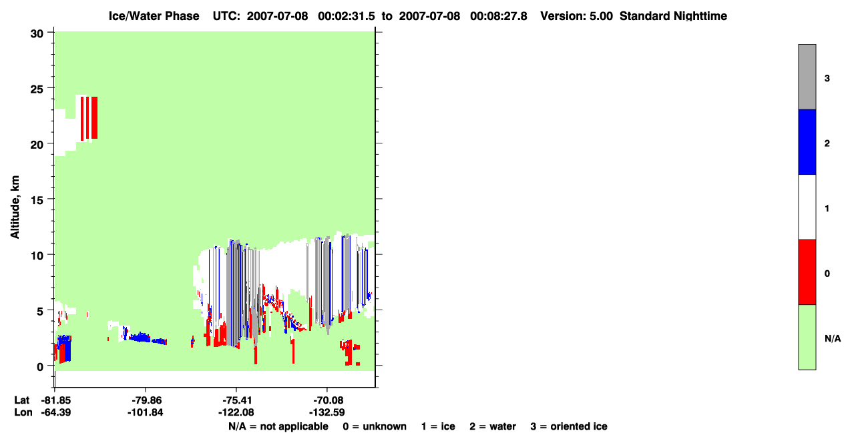
Task: Click the red striped feature near 22 km altitude
Action: [x=89, y=118]
